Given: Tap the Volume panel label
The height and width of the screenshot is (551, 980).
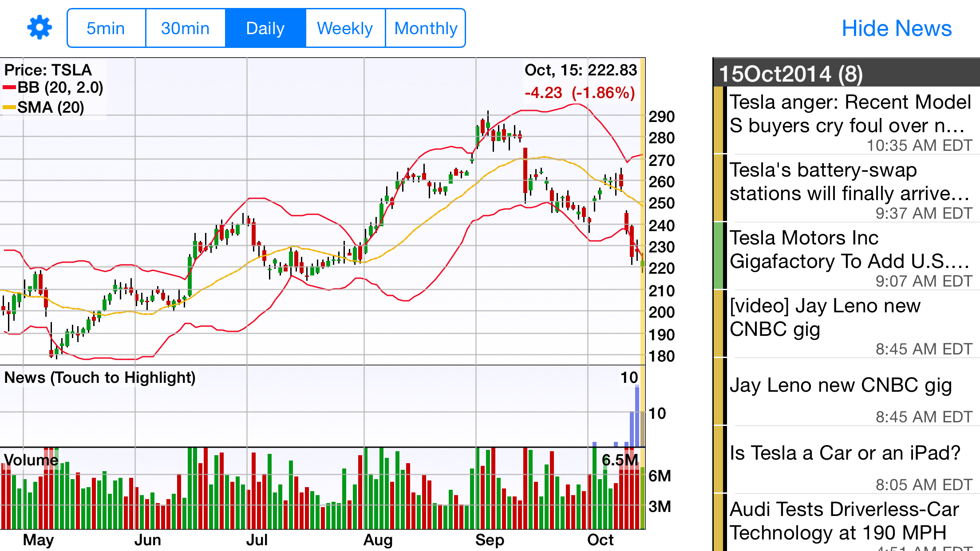Looking at the screenshot, I should click(x=31, y=460).
